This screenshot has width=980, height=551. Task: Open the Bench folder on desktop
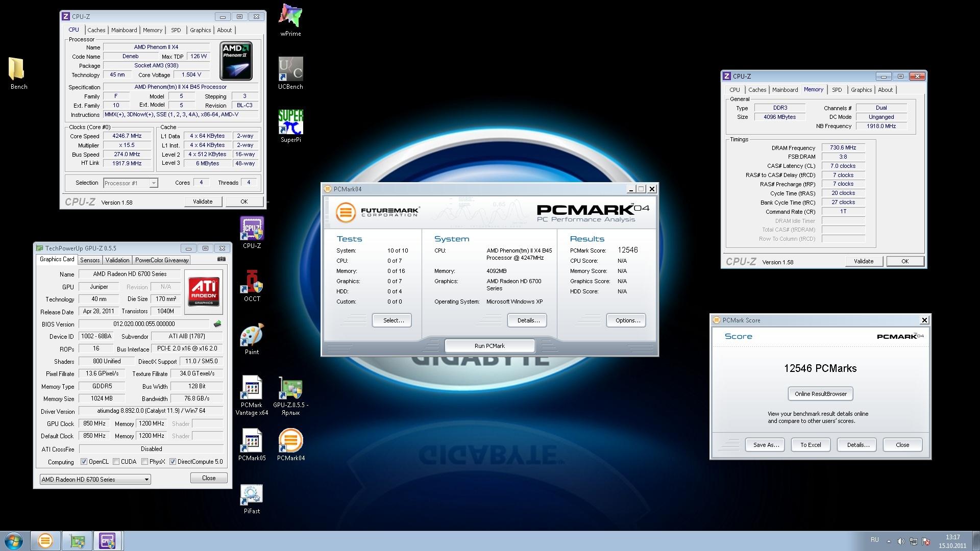19,73
